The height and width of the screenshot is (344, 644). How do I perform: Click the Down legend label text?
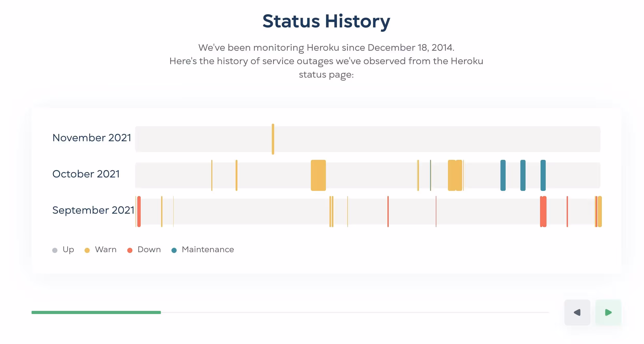click(149, 250)
